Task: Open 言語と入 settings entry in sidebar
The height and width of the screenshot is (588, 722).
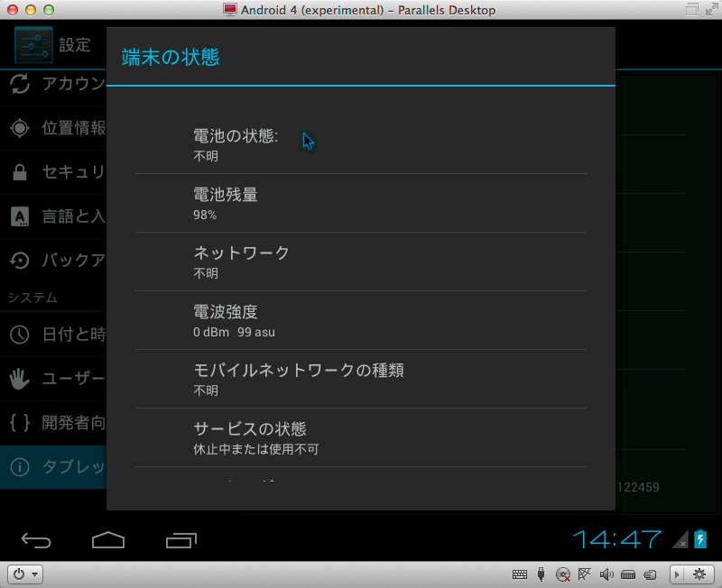Action: click(x=53, y=216)
